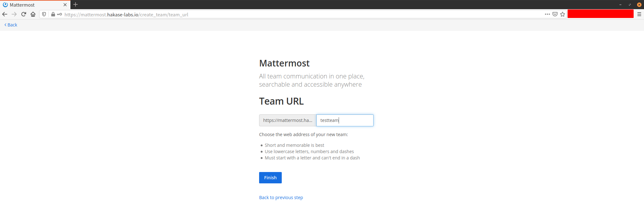Close the Mattermost tab
644x224 pixels.
(65, 5)
